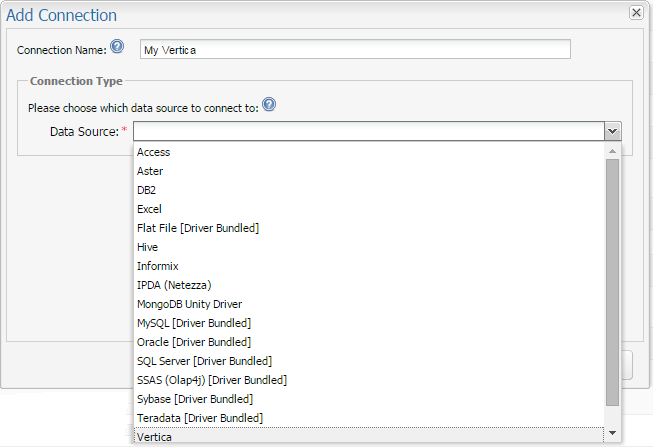Choose Hive as the data source

pos(148,247)
